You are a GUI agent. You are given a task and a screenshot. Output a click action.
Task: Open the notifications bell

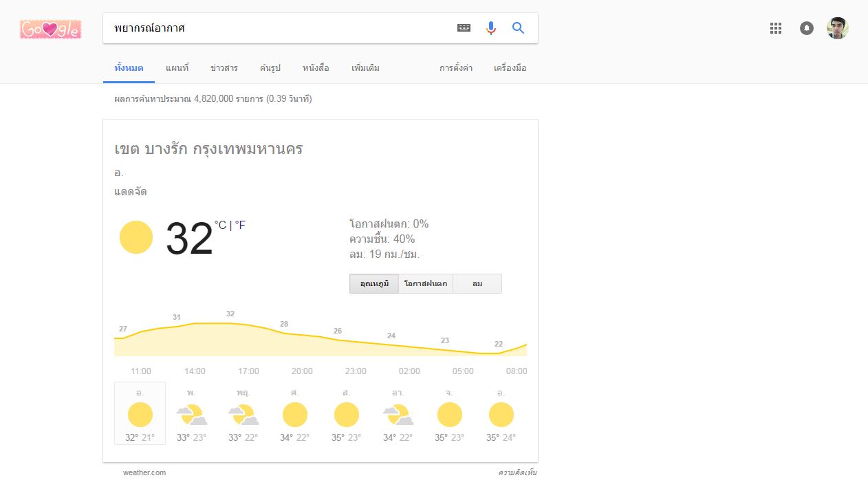807,28
